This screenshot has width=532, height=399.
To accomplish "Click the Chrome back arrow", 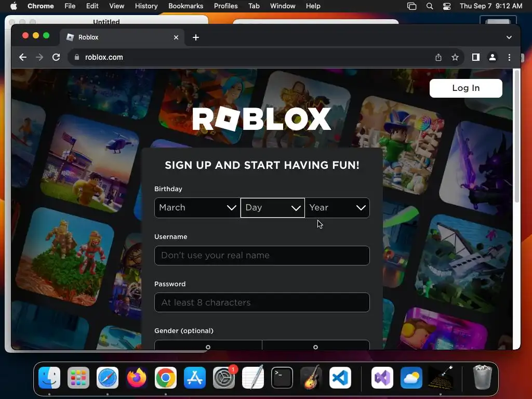I will [23, 57].
